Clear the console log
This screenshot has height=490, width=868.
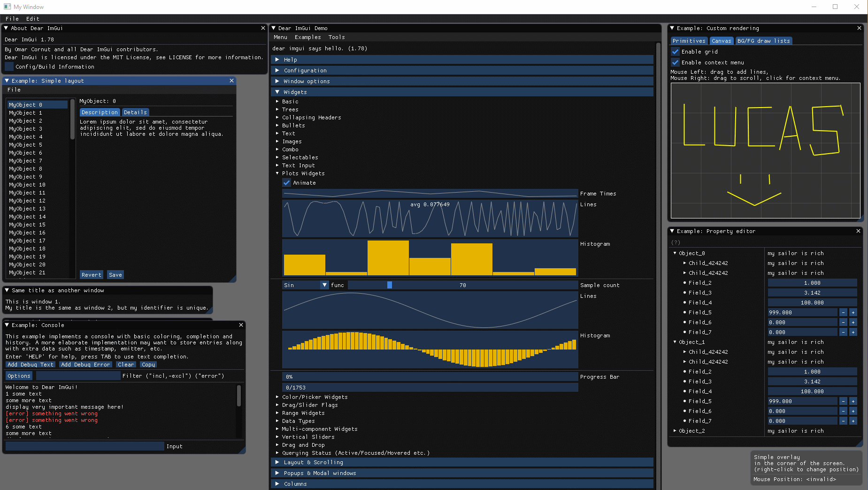[126, 365]
